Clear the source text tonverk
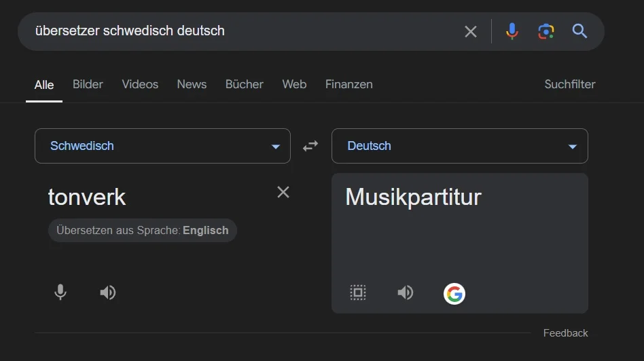The image size is (644, 361). 283,192
